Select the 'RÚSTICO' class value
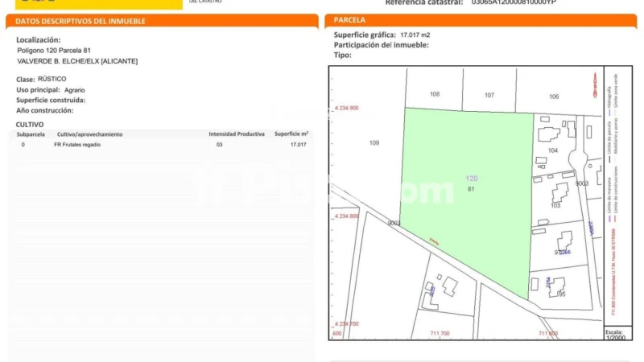Viewport: 644px width, 362px height. tap(52, 79)
